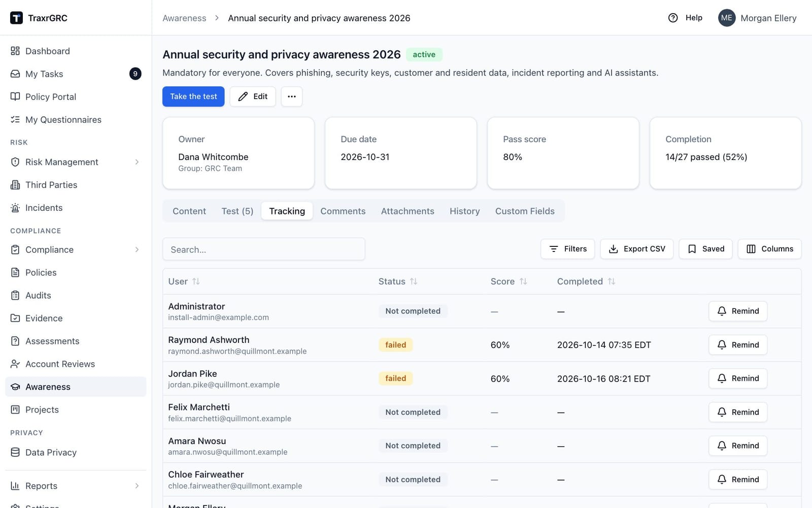Open the Comments tab
812x508 pixels.
pos(343,211)
